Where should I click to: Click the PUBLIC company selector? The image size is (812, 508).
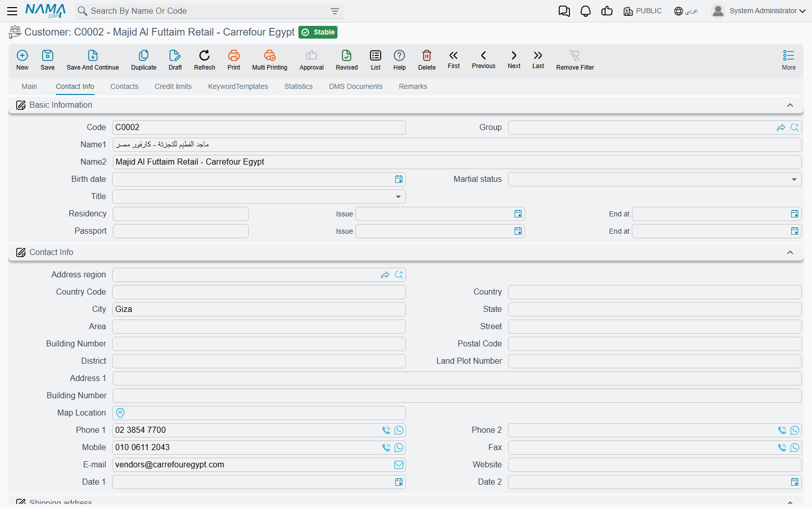click(642, 11)
